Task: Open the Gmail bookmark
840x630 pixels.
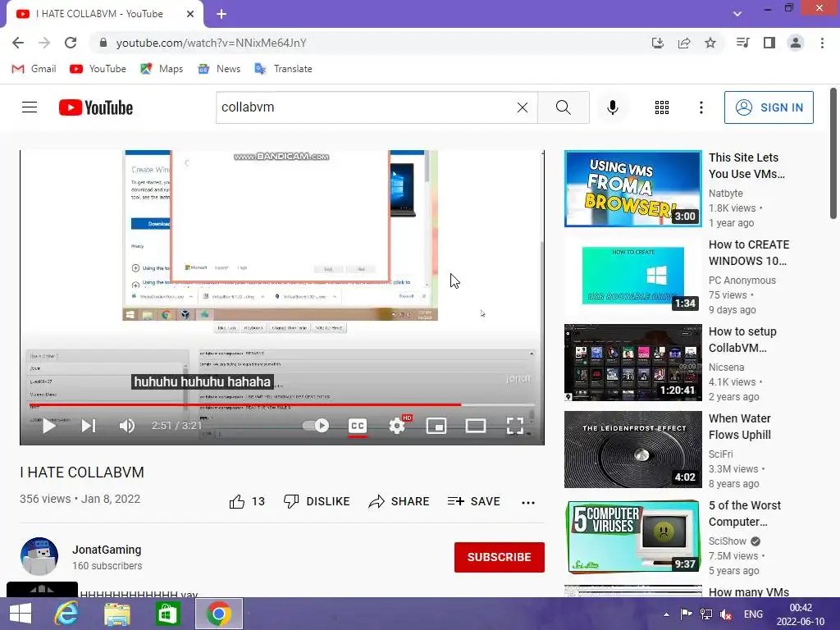Action: click(x=34, y=69)
